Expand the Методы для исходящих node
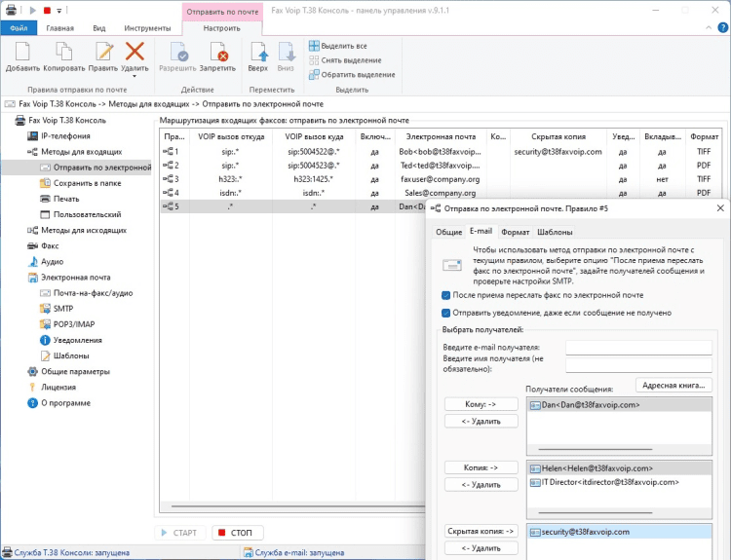This screenshot has width=731, height=560. coord(83,230)
